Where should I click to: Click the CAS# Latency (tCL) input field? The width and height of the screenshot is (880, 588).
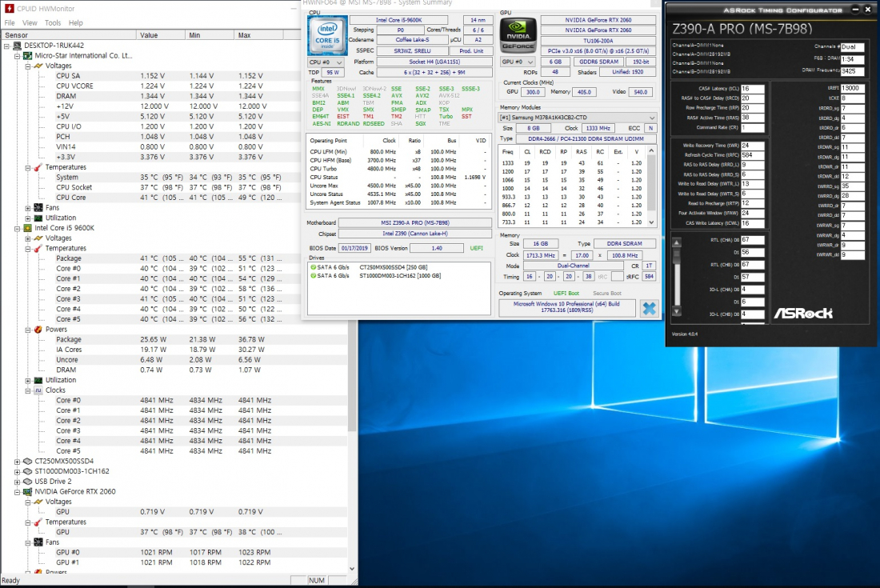(753, 89)
